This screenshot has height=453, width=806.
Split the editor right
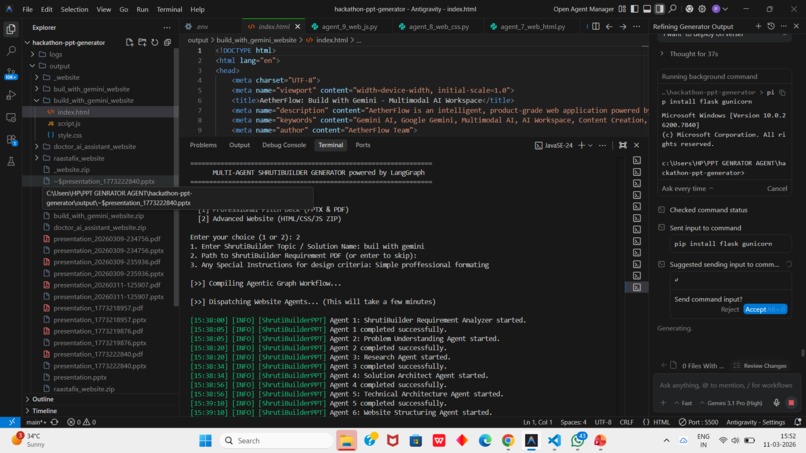tap(596, 26)
